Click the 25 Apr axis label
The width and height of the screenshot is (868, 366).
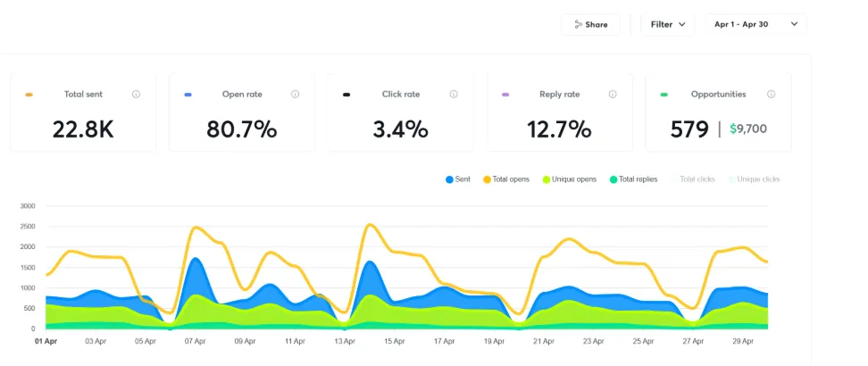643,342
